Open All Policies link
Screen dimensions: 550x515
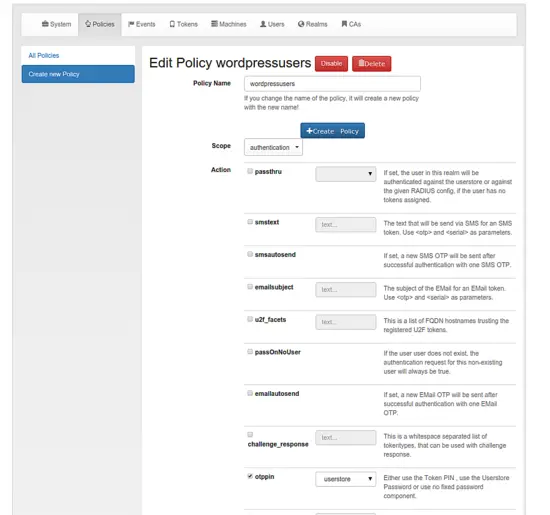[x=44, y=55]
